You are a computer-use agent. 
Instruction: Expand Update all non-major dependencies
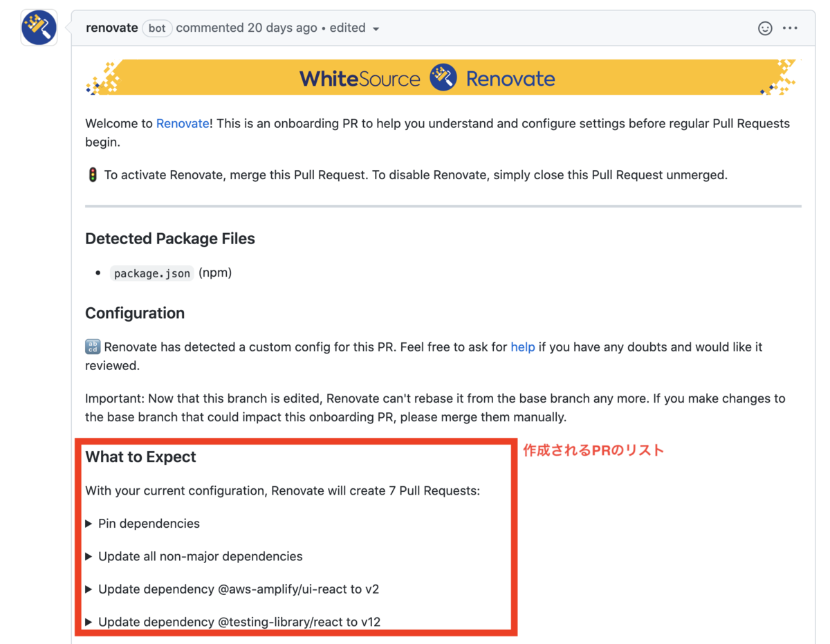[194, 556]
